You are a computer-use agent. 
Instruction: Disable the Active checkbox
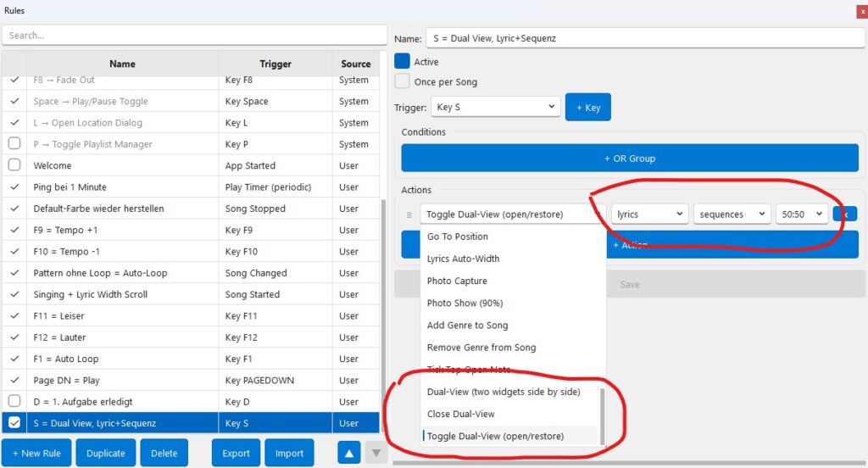tap(403, 62)
